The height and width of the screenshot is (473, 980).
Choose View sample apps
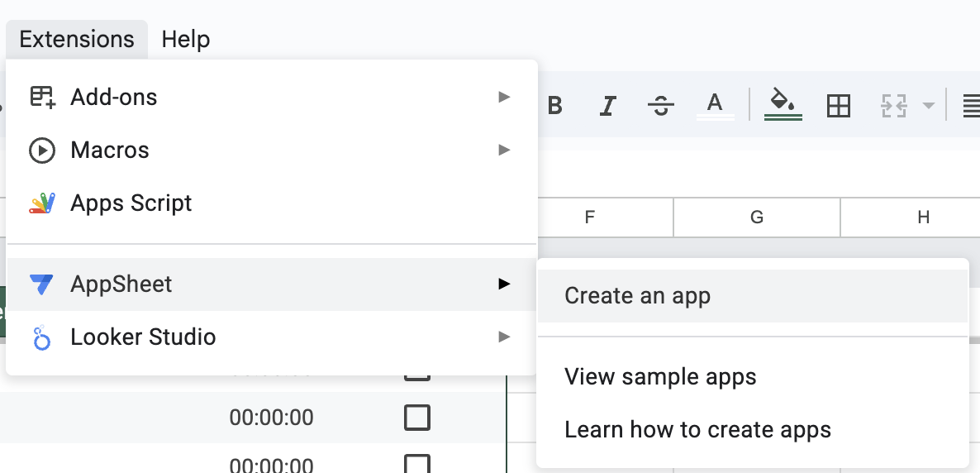point(660,377)
